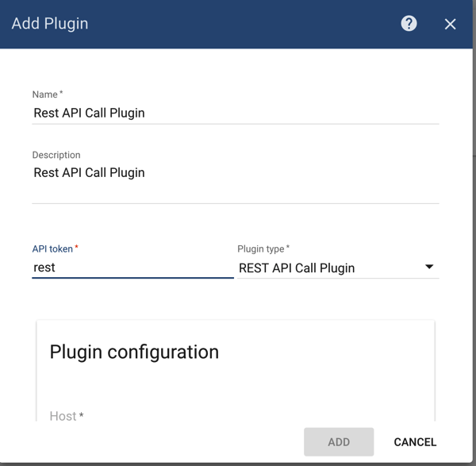
Task: Click the Name field label
Action: [x=46, y=94]
